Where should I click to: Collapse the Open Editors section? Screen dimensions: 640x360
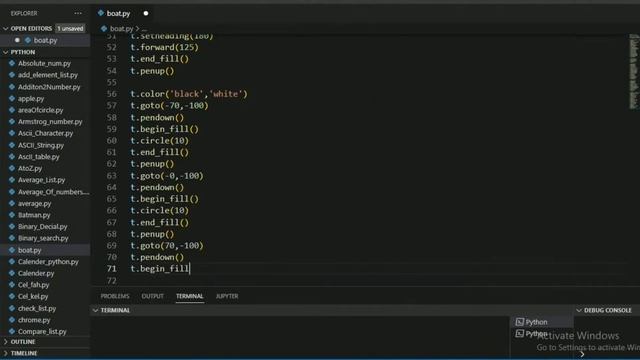[6, 29]
